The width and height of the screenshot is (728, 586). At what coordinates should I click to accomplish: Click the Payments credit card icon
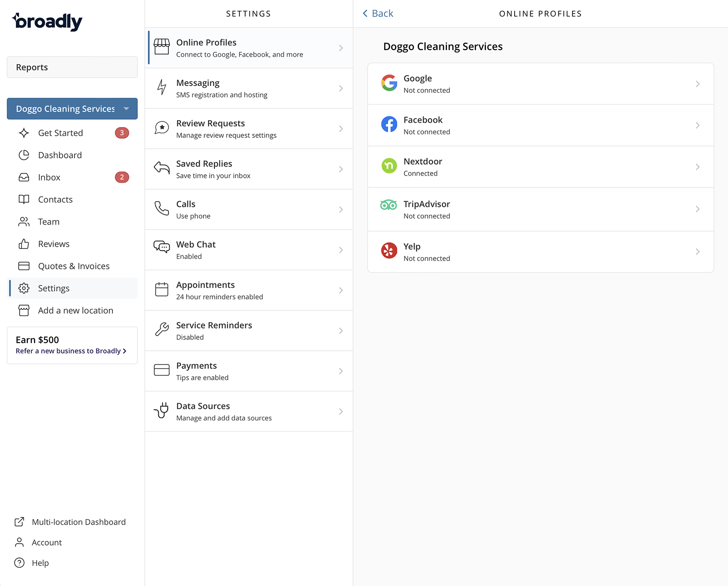pyautogui.click(x=162, y=370)
